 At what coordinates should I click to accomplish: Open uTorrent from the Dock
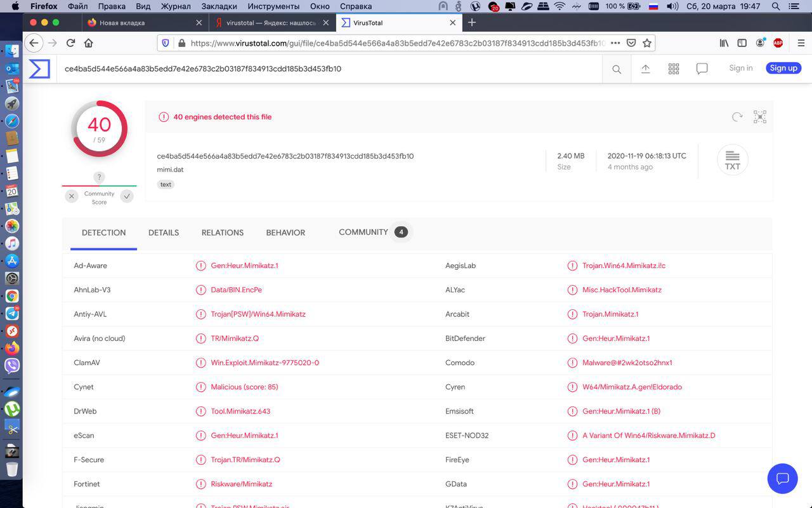pos(11,408)
